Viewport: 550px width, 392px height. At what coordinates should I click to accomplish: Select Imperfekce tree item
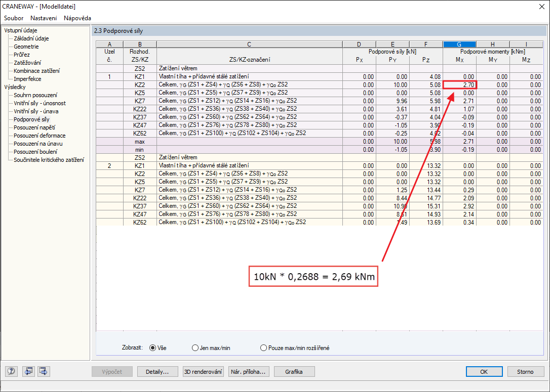[27, 79]
